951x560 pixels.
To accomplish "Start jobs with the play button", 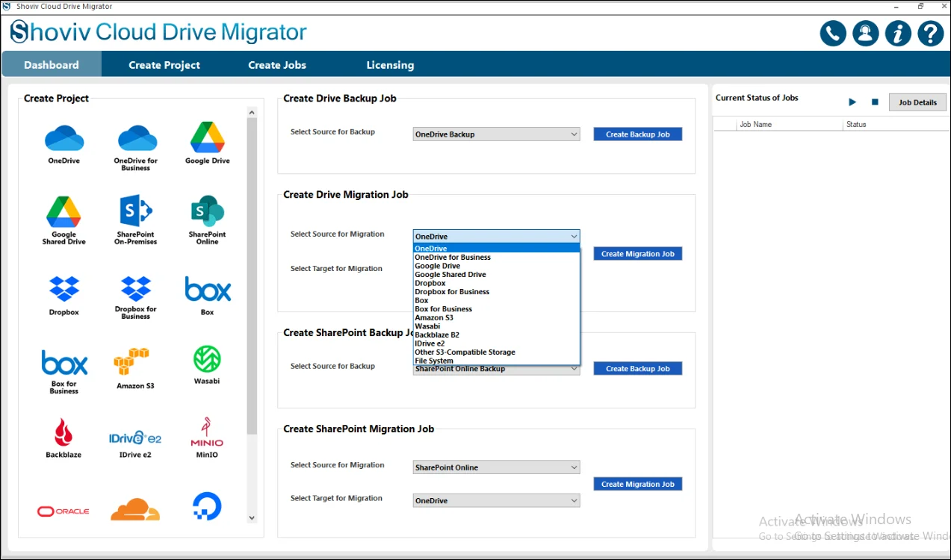I will (x=852, y=102).
